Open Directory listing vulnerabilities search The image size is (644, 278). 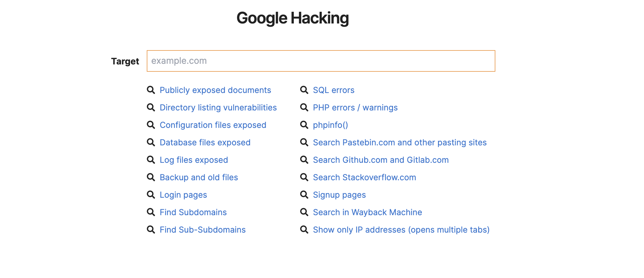[218, 108]
